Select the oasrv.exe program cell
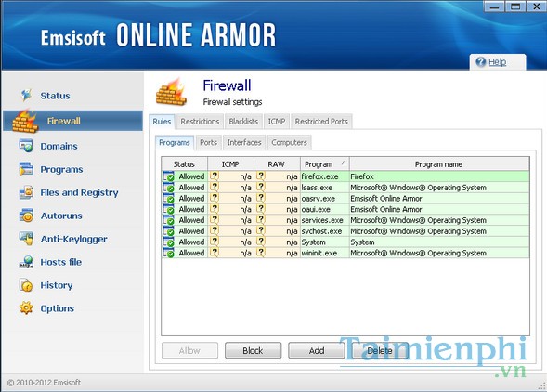The image size is (547, 392). coord(325,198)
